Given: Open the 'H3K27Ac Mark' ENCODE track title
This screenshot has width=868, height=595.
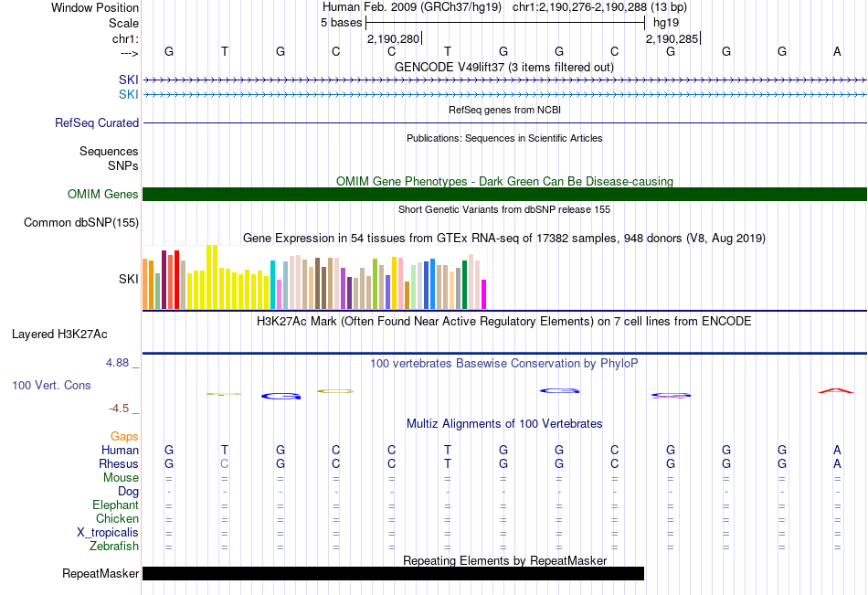Looking at the screenshot, I should [504, 322].
